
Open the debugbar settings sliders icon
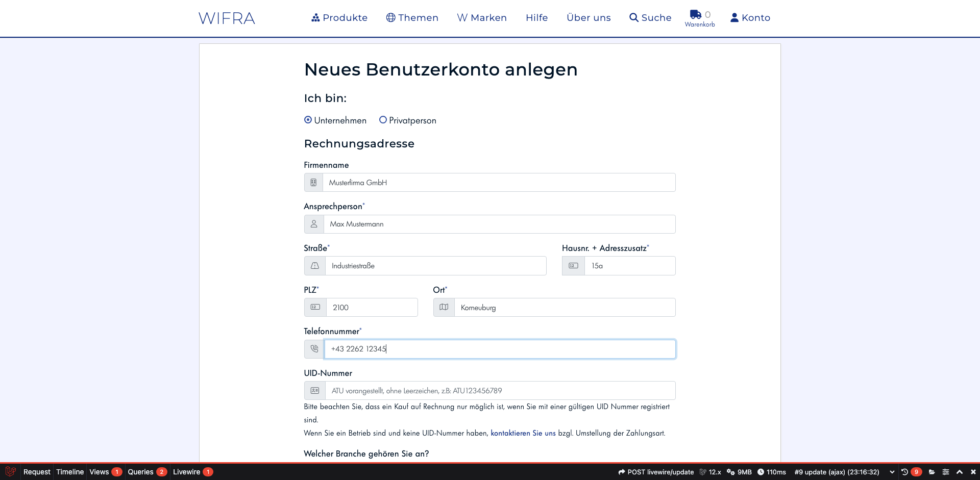pyautogui.click(x=946, y=472)
